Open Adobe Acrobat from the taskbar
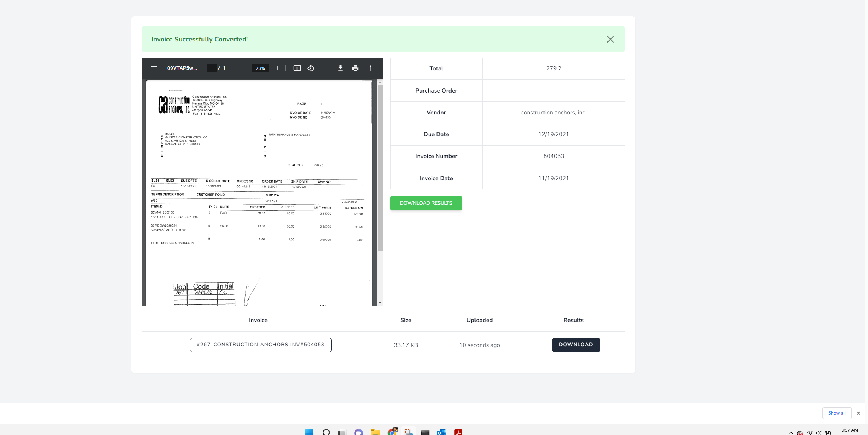Viewport: 868px width, 435px height. (459, 432)
